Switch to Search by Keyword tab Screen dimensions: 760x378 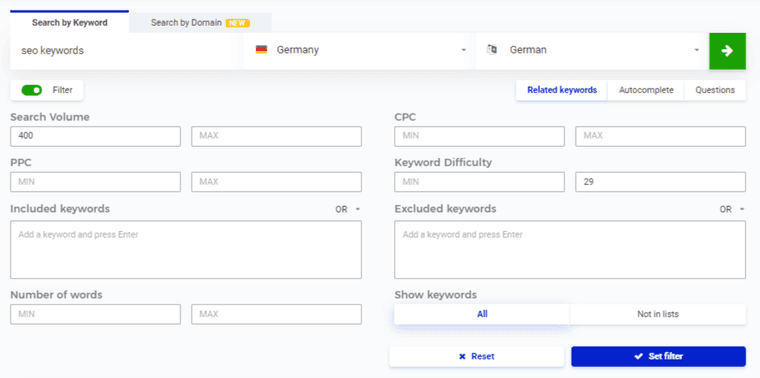(70, 22)
